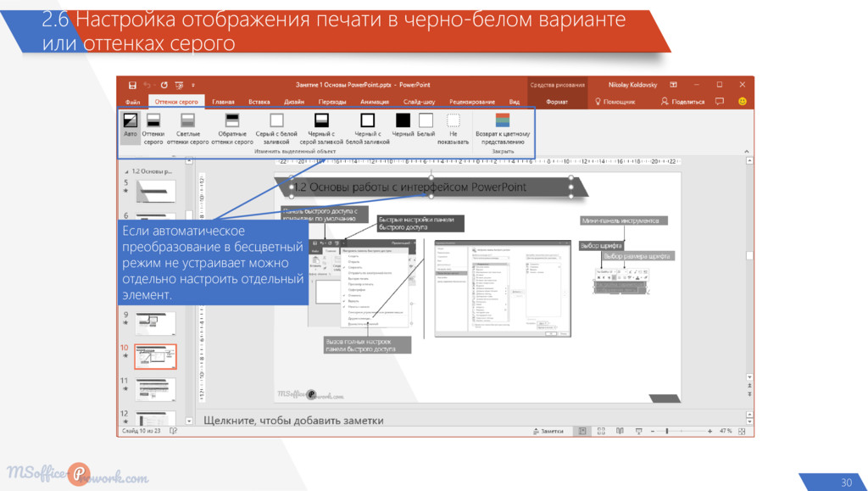Open the Файл tab
This screenshot has width=868, height=491.
click(x=132, y=102)
